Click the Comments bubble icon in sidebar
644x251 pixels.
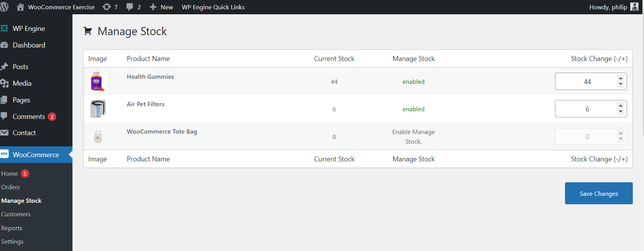4,116
